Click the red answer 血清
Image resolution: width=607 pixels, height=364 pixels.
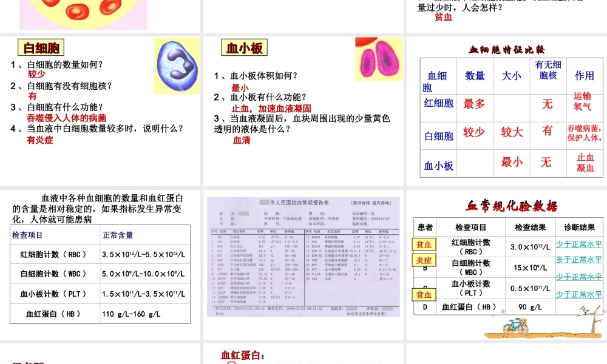[x=242, y=140]
